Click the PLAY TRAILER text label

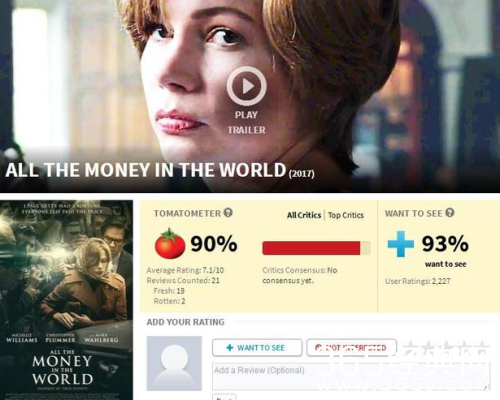(x=246, y=122)
